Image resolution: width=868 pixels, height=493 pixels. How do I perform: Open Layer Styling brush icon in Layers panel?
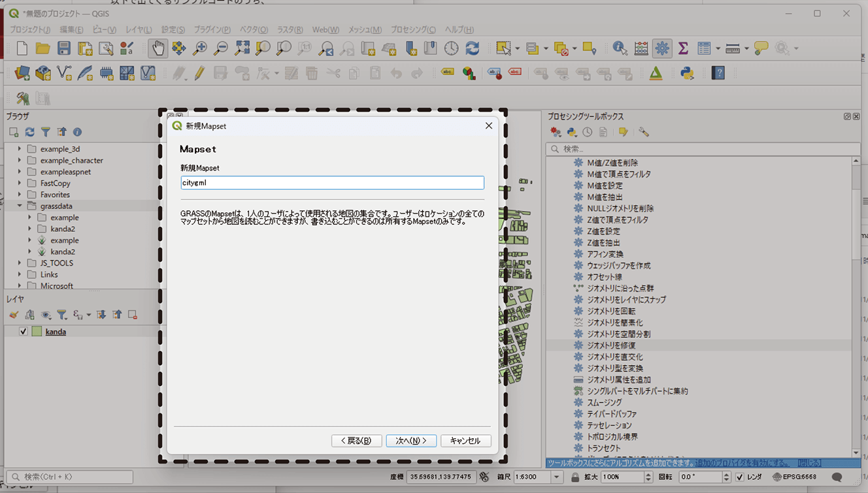pos(14,315)
